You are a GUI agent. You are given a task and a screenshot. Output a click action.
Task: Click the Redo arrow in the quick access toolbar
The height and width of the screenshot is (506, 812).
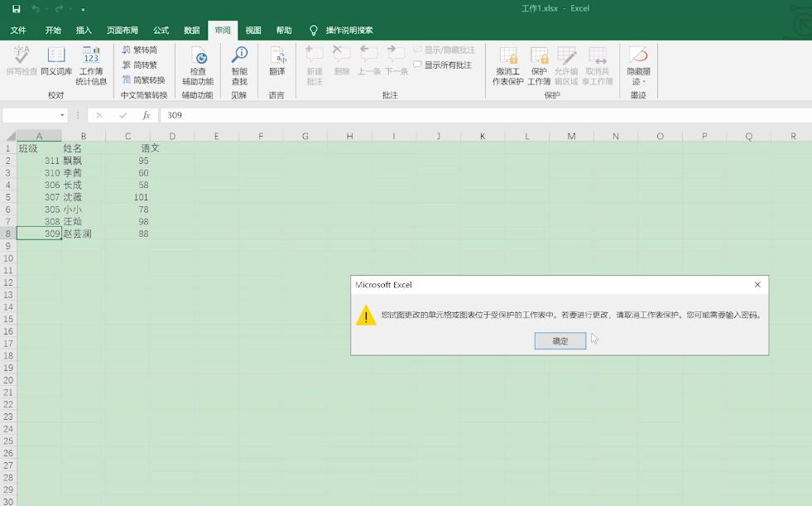pyautogui.click(x=59, y=9)
